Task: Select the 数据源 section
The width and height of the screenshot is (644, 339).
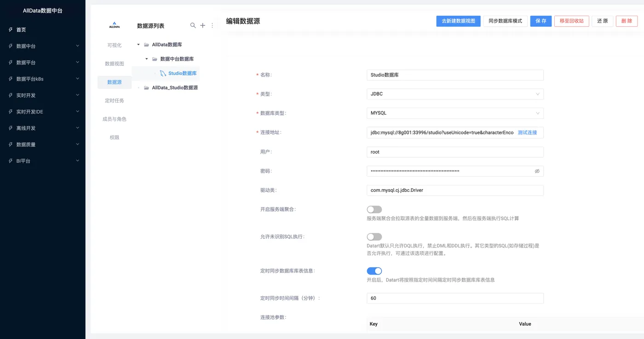Action: coord(115,82)
